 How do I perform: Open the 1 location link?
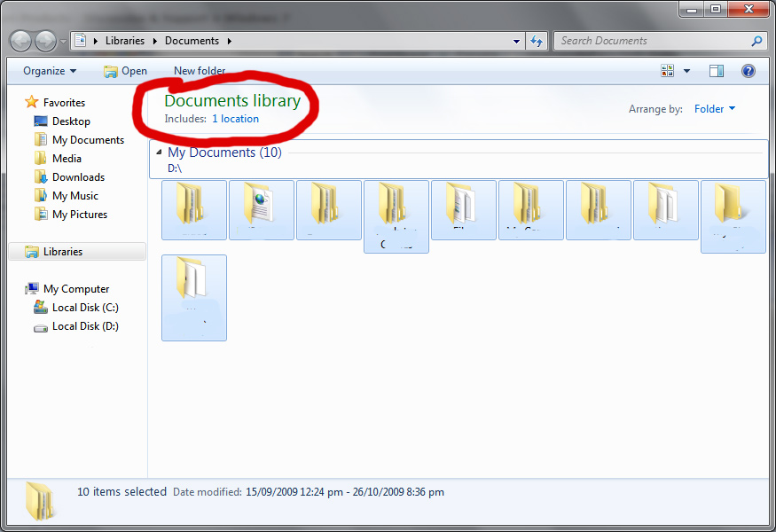click(x=235, y=118)
